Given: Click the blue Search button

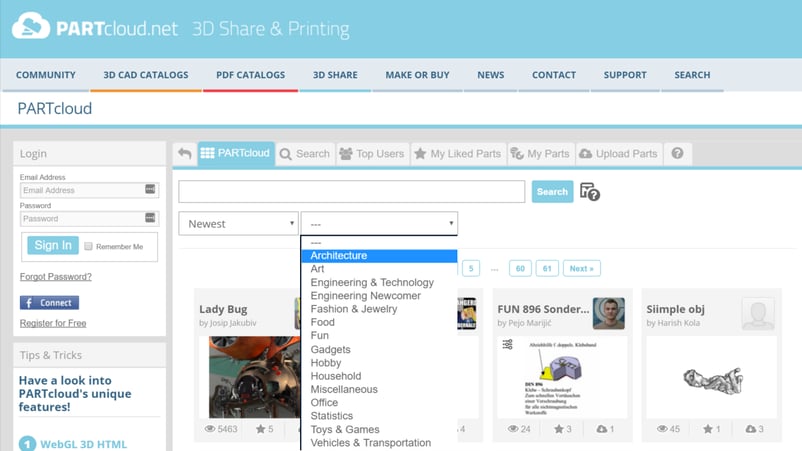Looking at the screenshot, I should [552, 192].
